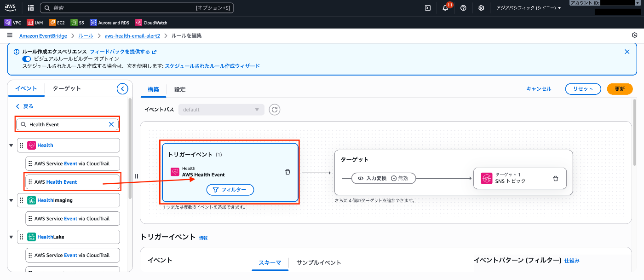
Task: Collapse the left events panel
Action: (x=122, y=88)
